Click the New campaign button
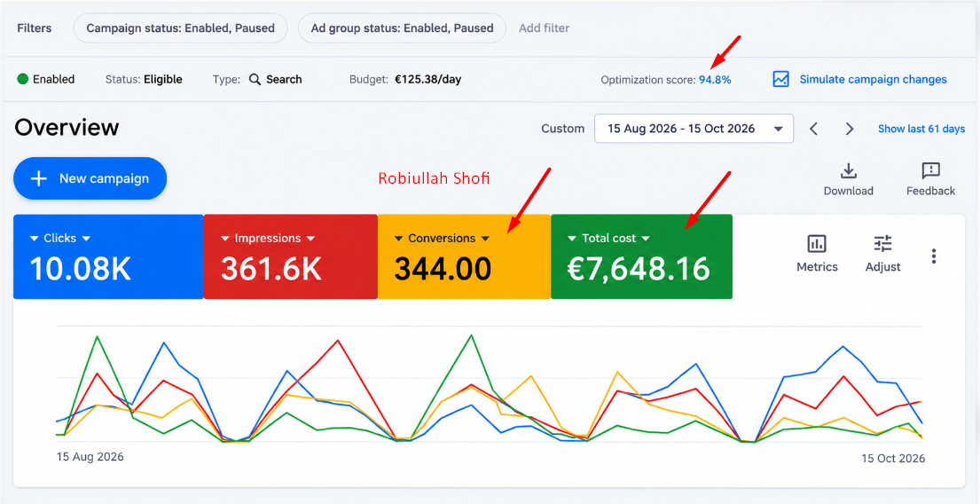Screen dimensions: 980x504 90,178
